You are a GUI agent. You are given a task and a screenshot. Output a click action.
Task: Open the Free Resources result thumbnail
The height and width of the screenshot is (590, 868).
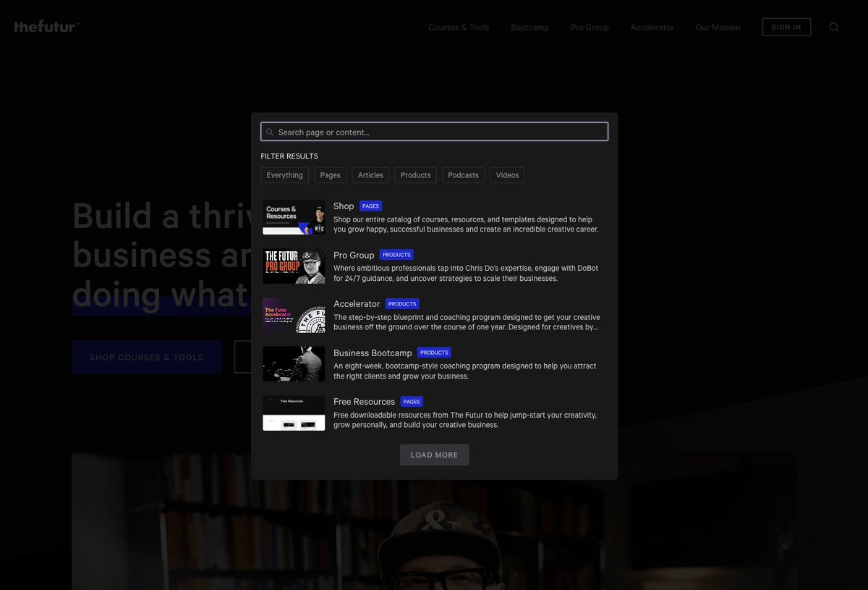pos(294,413)
